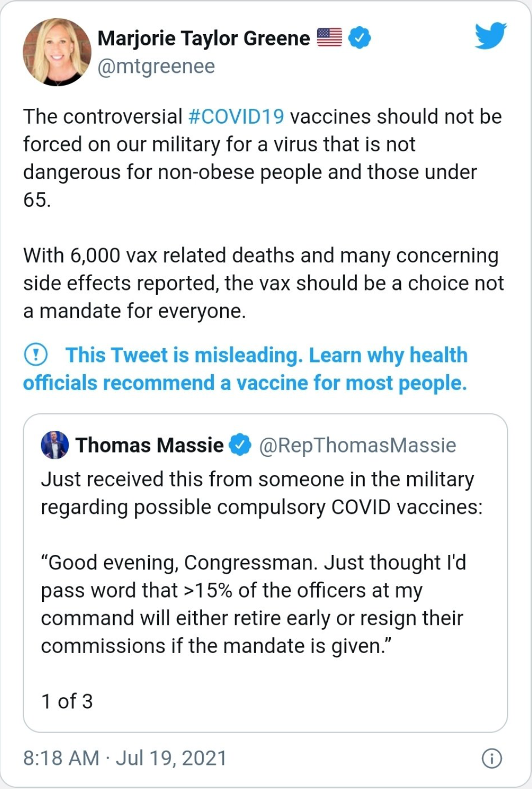Click the @mtgreenee handle
Screen dimensions: 532x789
tap(156, 67)
